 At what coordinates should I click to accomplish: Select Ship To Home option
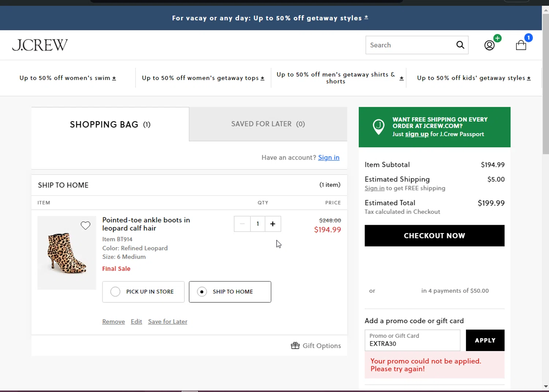(230, 292)
